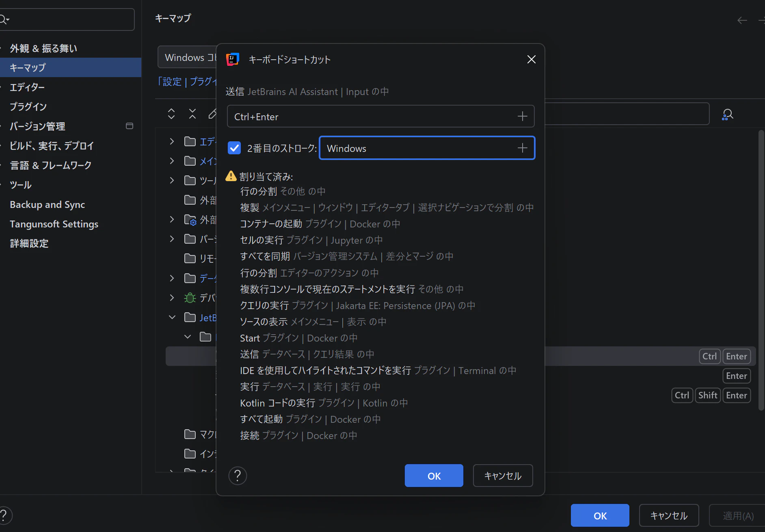The image size is (765, 532).
Task: Click the find actions by shortcut icon
Action: [x=727, y=115]
